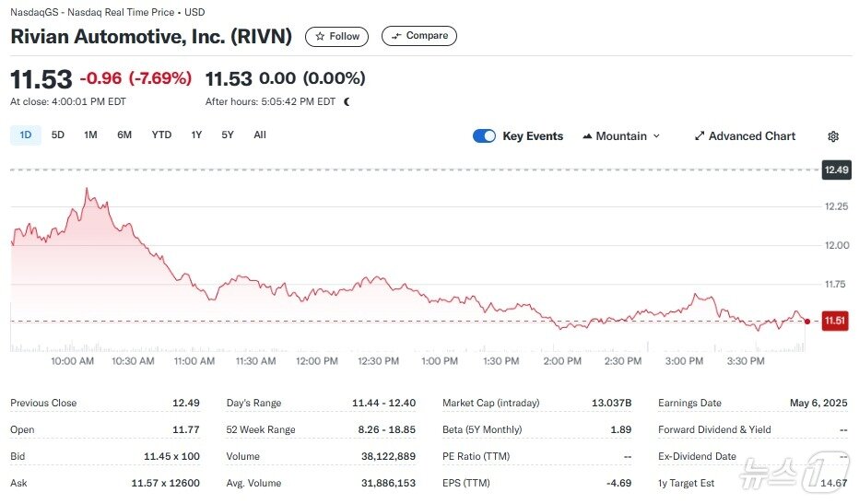This screenshot has height=504, width=859.
Task: Show the 5Y chart range
Action: click(228, 135)
